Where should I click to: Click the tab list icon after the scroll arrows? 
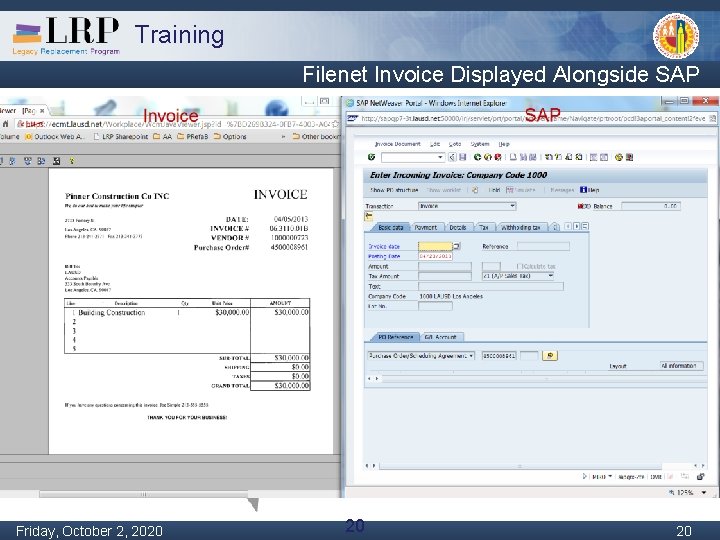(585, 226)
